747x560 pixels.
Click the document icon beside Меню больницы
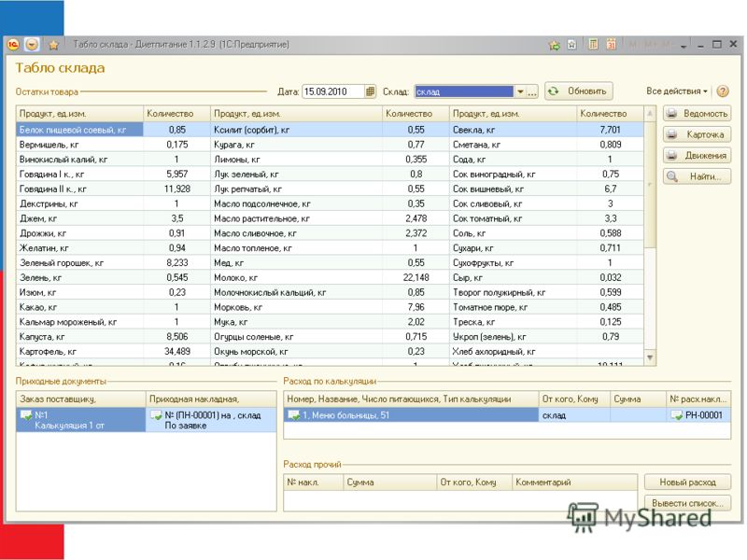tap(293, 415)
